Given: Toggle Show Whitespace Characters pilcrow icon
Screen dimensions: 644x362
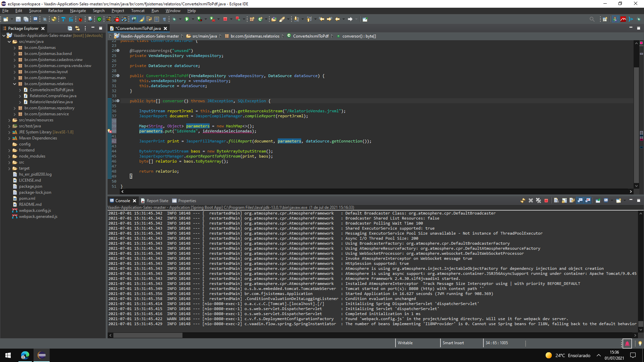Looking at the screenshot, I should click(164, 19).
